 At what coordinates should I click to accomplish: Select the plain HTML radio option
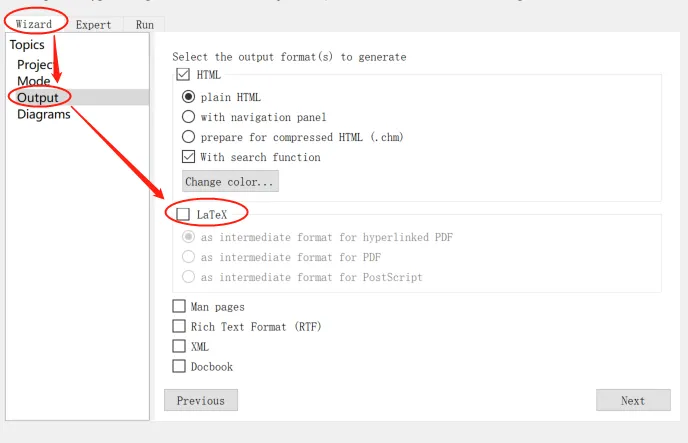(188, 97)
